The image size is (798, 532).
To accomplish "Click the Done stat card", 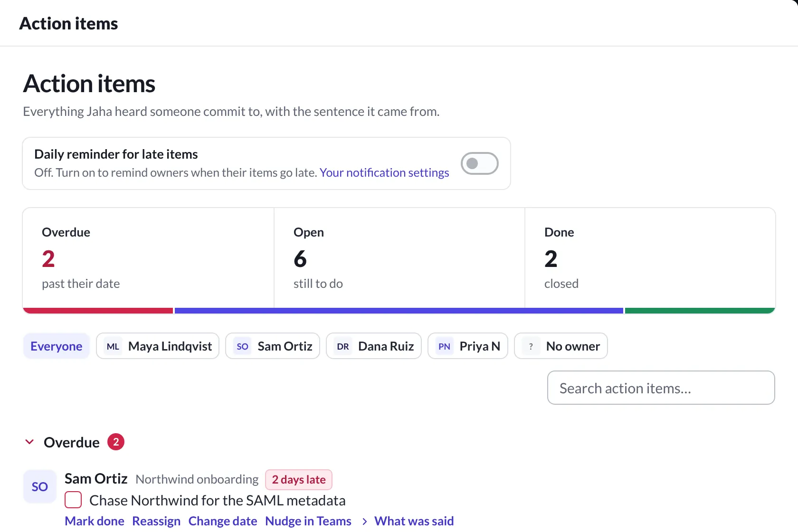I will pyautogui.click(x=650, y=258).
